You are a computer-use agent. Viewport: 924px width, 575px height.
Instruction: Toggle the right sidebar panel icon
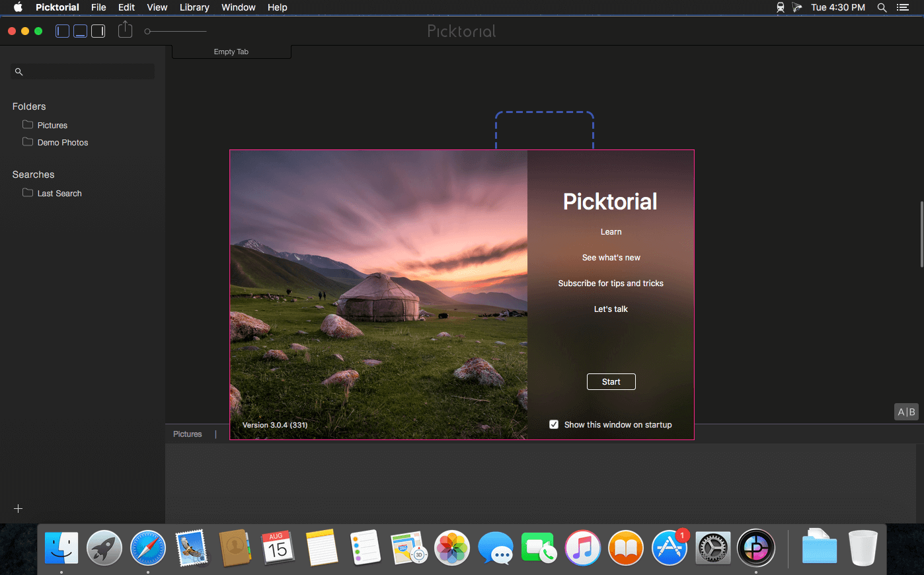click(98, 31)
